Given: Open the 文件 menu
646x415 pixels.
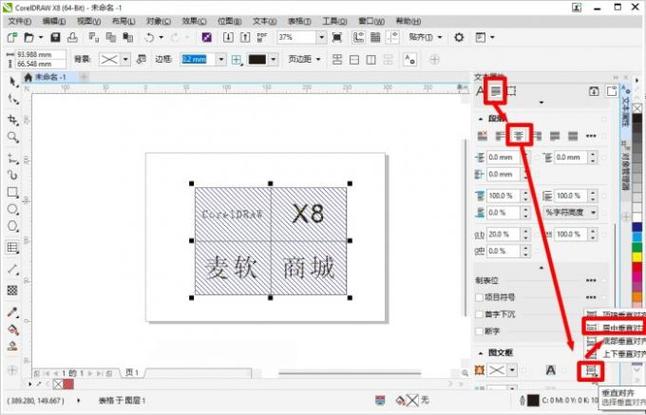Looking at the screenshot, I should (20, 21).
